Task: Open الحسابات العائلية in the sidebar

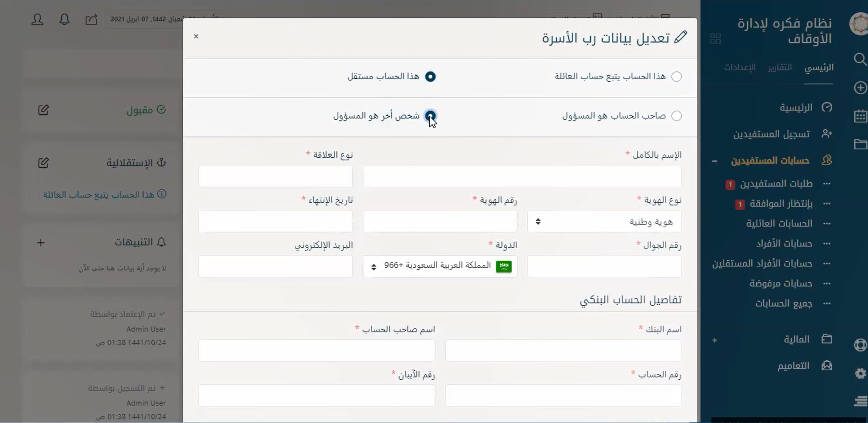Action: (x=779, y=224)
